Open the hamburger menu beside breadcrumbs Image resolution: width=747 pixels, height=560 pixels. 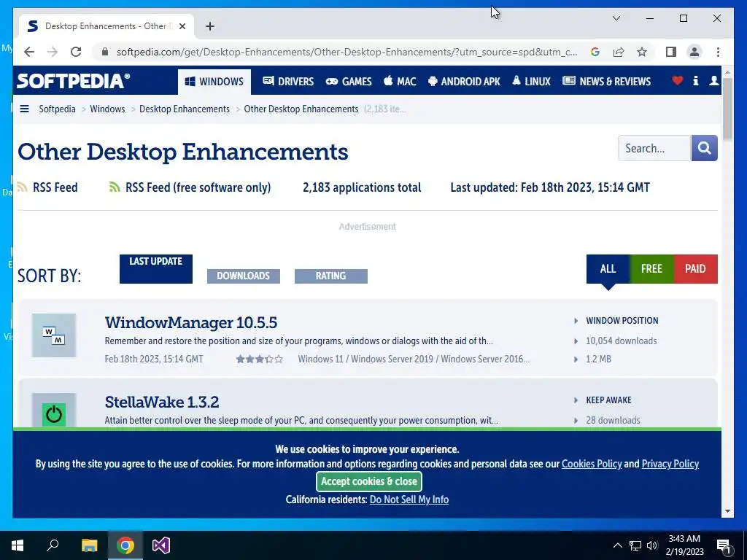coord(24,109)
